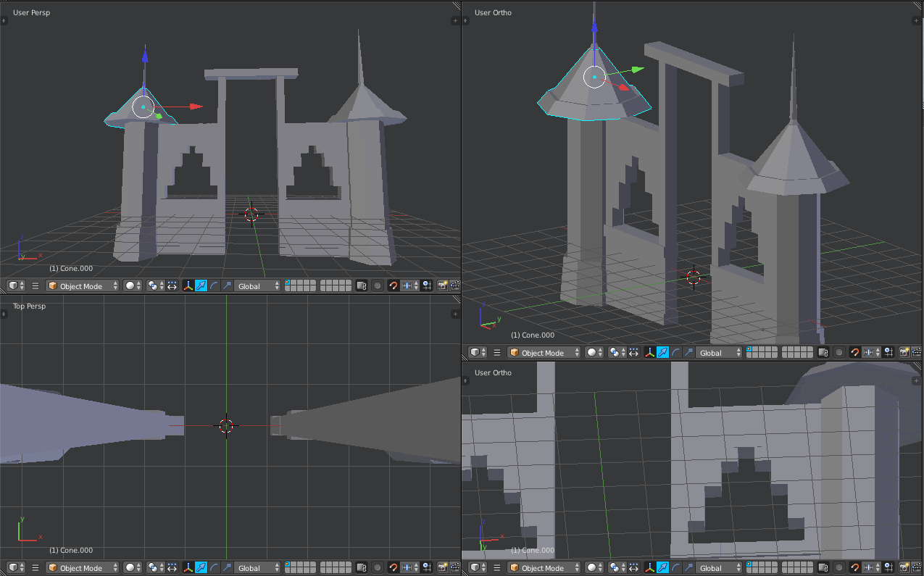This screenshot has width=924, height=576.
Task: Click proportional editing icon in lower User Ortho header
Action: click(839, 567)
